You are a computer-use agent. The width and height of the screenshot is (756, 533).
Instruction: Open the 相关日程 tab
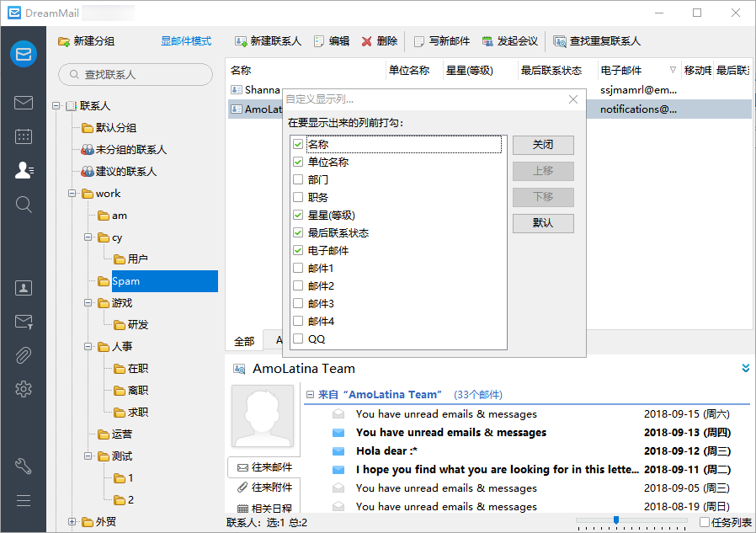264,508
